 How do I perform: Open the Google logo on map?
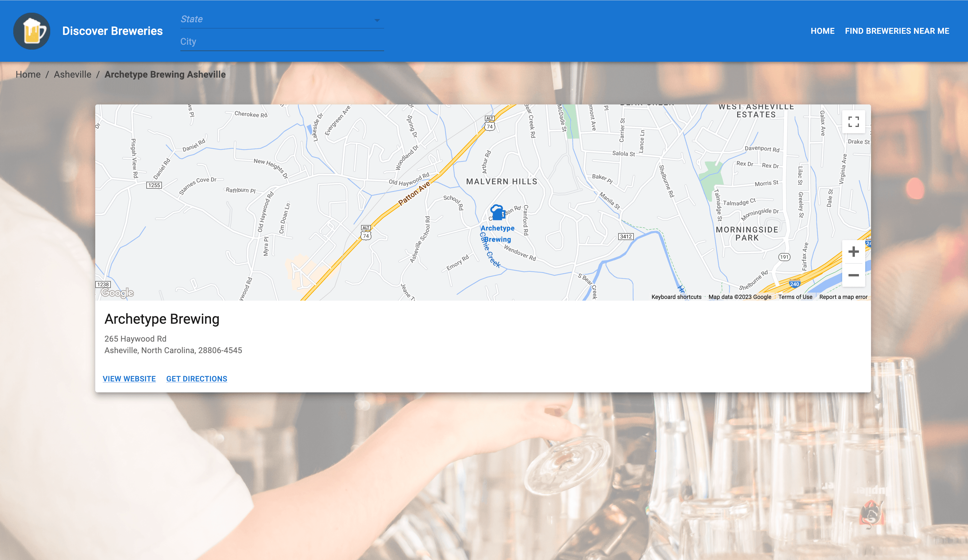(117, 293)
